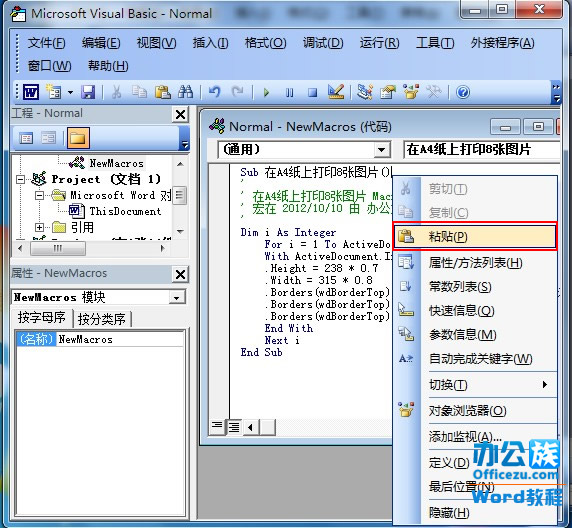Close the 属性 - NewMacros panel
The height and width of the screenshot is (528, 572).
181,274
